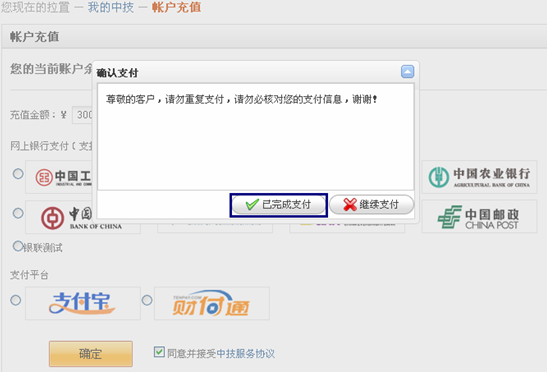The width and height of the screenshot is (547, 372).
Task: Click the 确认支付 dialog title
Action: click(x=118, y=73)
